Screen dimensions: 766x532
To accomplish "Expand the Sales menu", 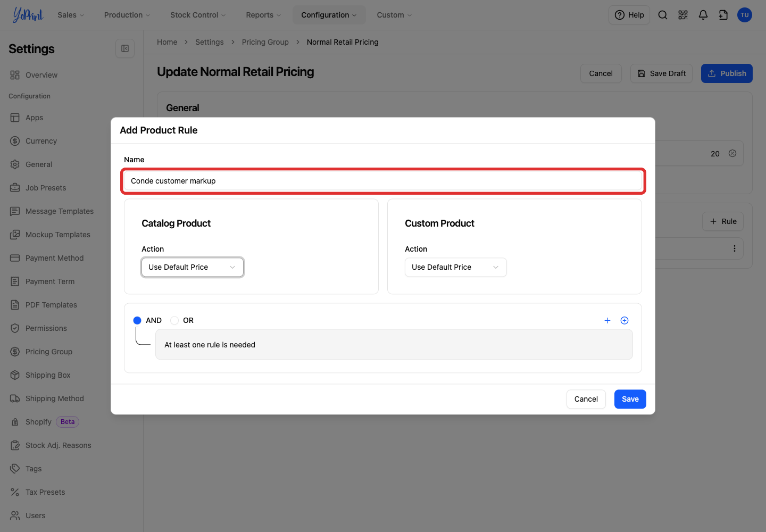I will point(71,15).
